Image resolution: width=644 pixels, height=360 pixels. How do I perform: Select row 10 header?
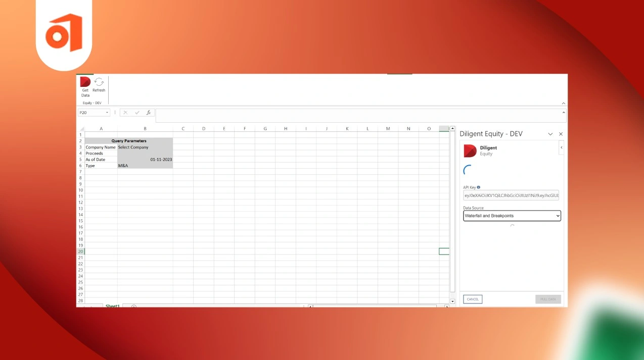click(81, 190)
